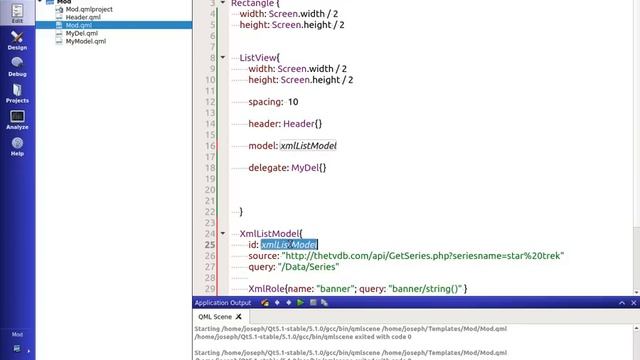Click line number 16 in gutter

[210, 146]
